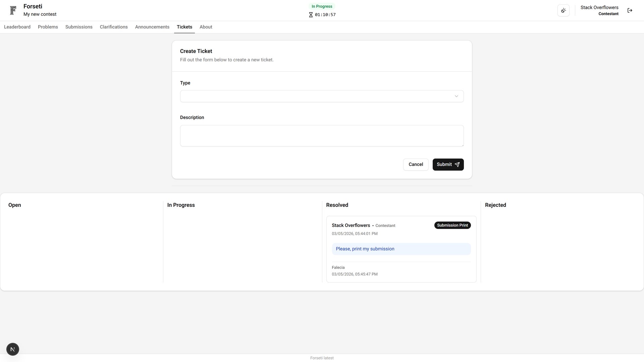The height and width of the screenshot is (362, 644).
Task: Expand the chevron in the Type field
Action: 457,96
